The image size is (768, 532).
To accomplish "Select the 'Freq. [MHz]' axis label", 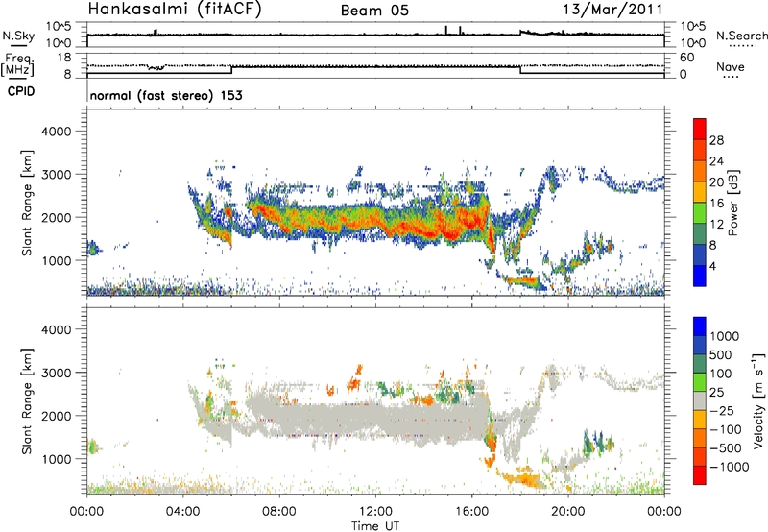I will (18, 65).
